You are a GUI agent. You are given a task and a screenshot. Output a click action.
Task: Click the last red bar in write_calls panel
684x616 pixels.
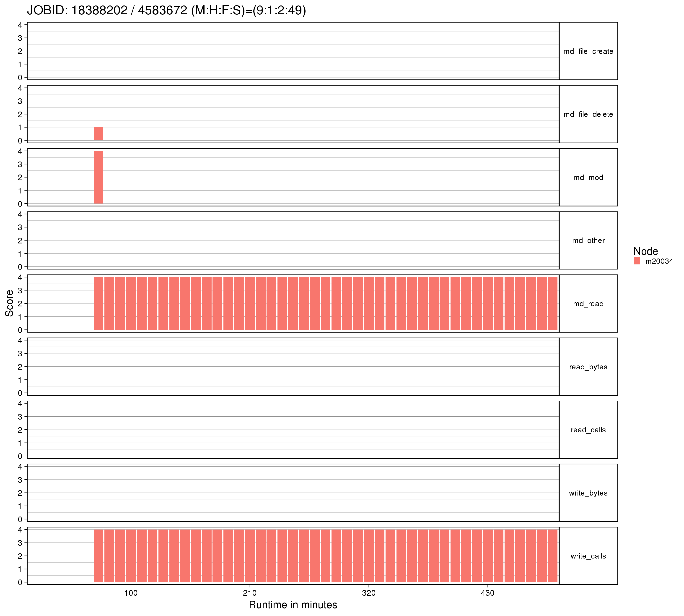[x=552, y=556]
